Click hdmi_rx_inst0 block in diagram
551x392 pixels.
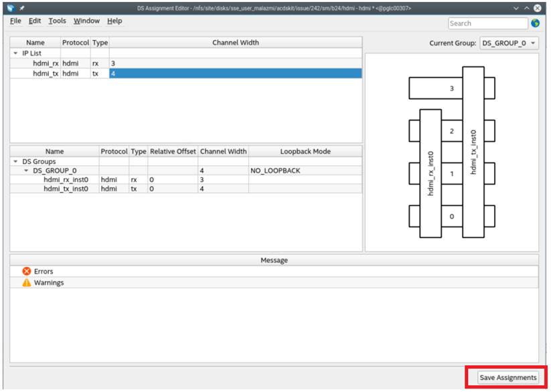430,173
